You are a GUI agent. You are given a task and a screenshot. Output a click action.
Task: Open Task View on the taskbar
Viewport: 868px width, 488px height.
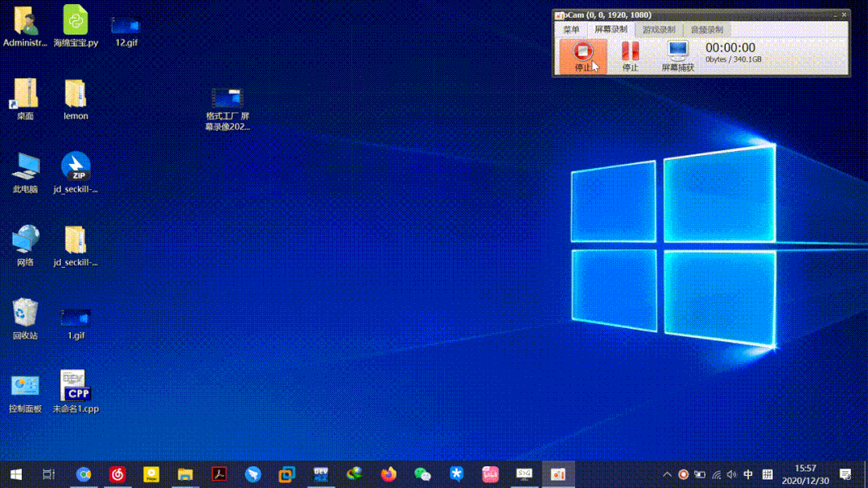click(x=49, y=474)
